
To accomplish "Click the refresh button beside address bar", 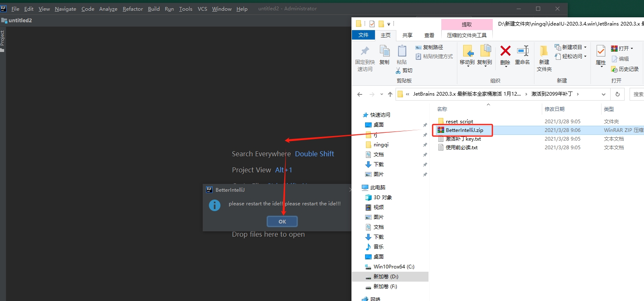I will 617,94.
